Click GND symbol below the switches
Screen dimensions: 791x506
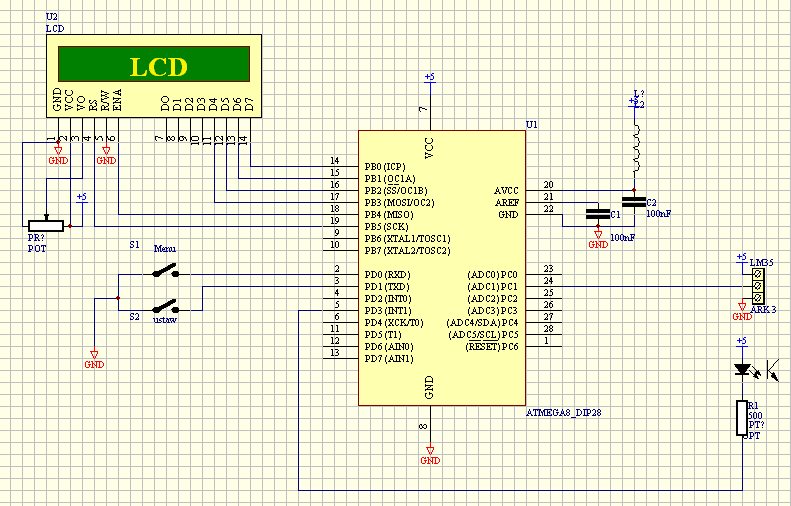point(94,359)
